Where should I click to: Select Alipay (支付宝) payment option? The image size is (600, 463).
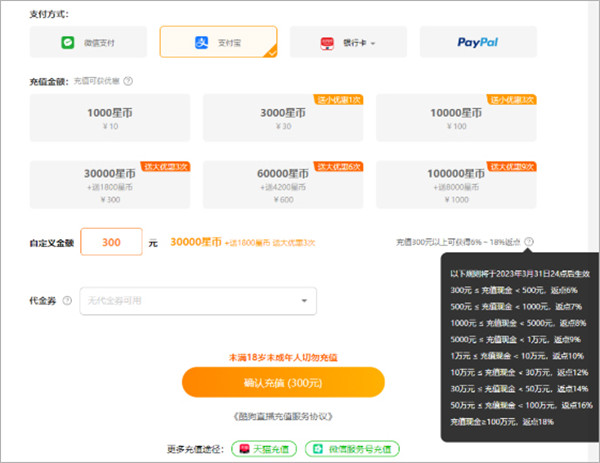pos(219,42)
